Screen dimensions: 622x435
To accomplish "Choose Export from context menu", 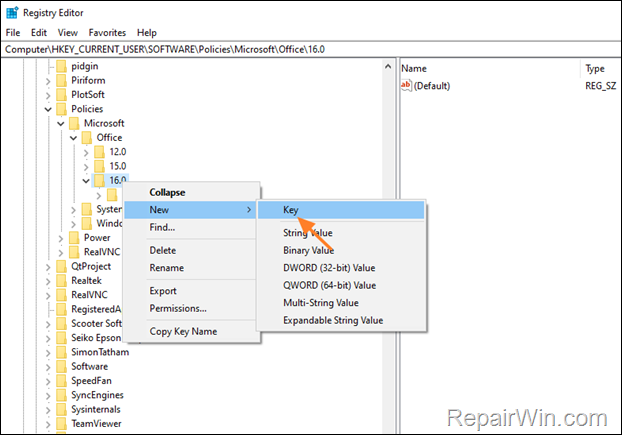I will click(x=191, y=291).
